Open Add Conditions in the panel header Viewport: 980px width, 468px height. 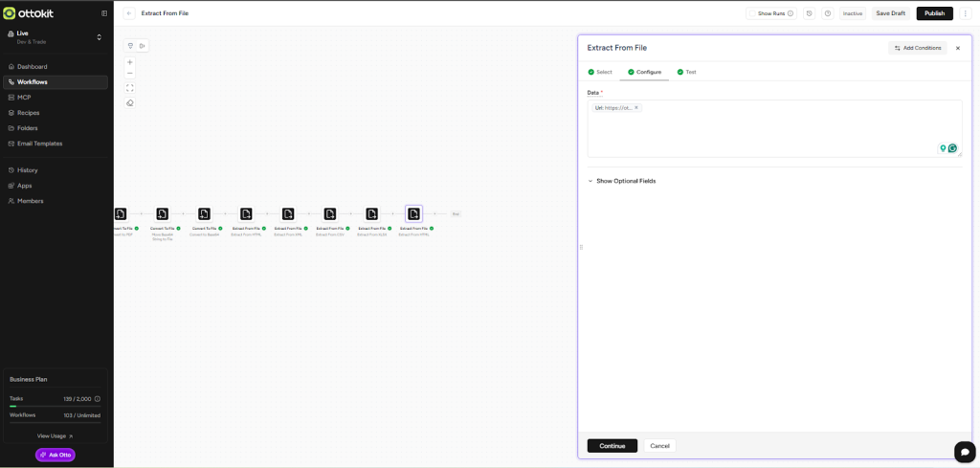[x=917, y=48]
